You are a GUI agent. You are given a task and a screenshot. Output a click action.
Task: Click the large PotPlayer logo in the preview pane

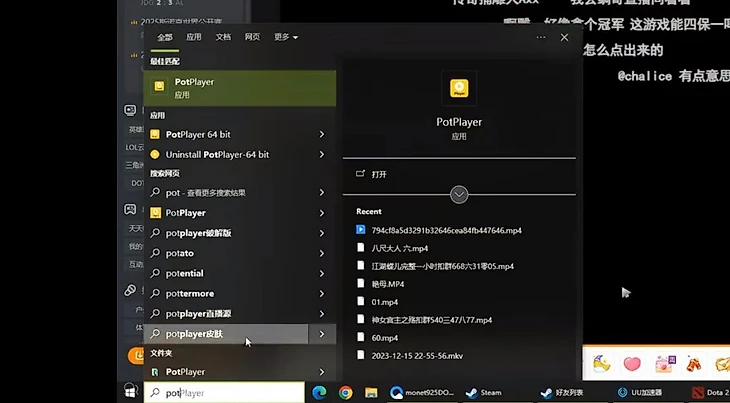point(459,88)
